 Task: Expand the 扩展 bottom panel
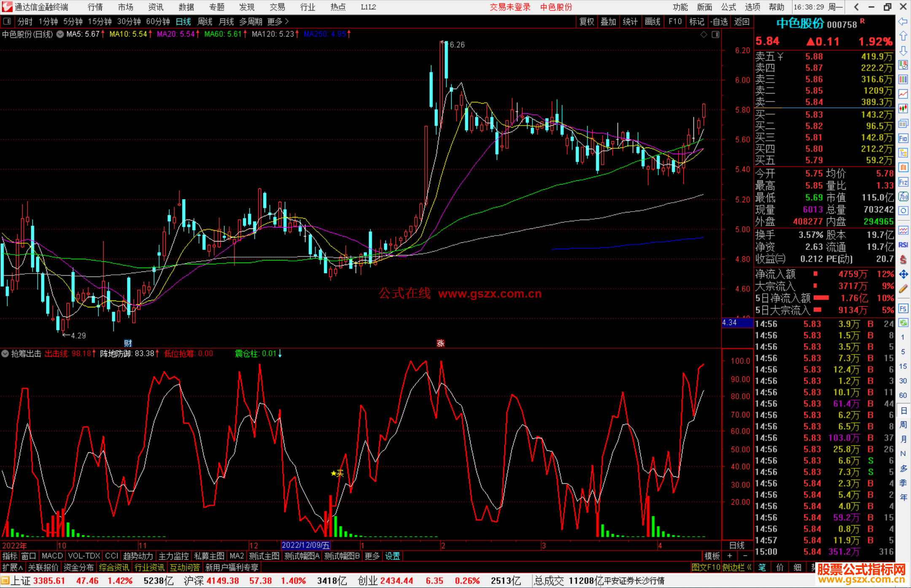click(13, 567)
